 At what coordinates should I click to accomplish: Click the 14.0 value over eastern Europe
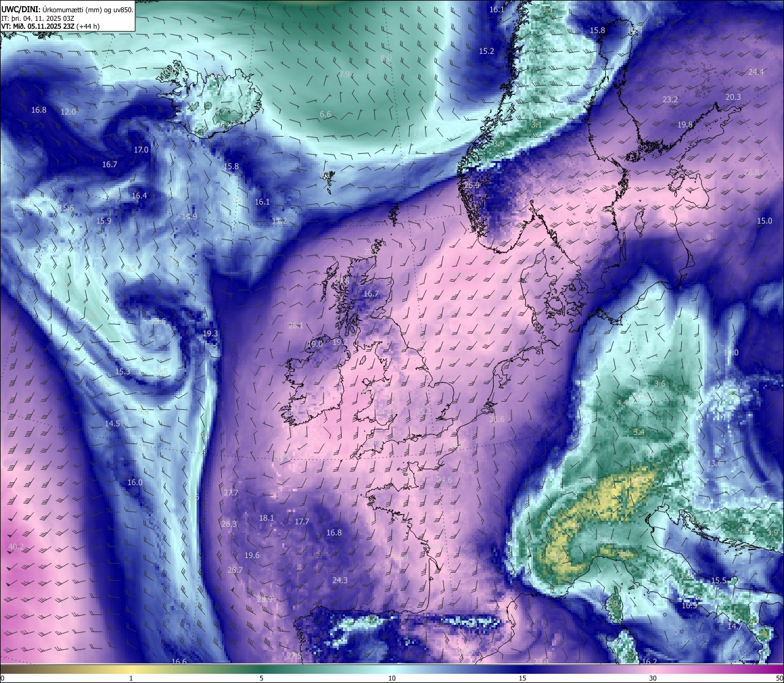tap(731, 353)
